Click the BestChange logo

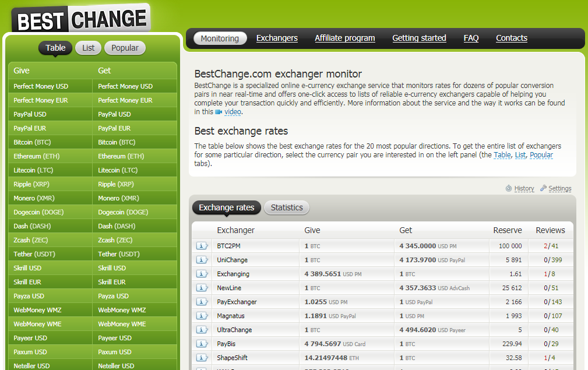pos(81,19)
